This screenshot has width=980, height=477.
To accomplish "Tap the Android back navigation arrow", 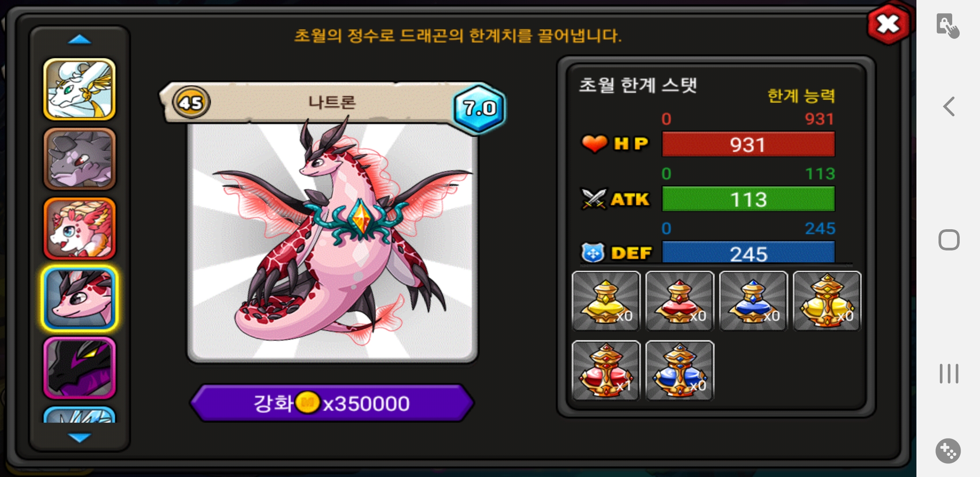I will (x=949, y=106).
